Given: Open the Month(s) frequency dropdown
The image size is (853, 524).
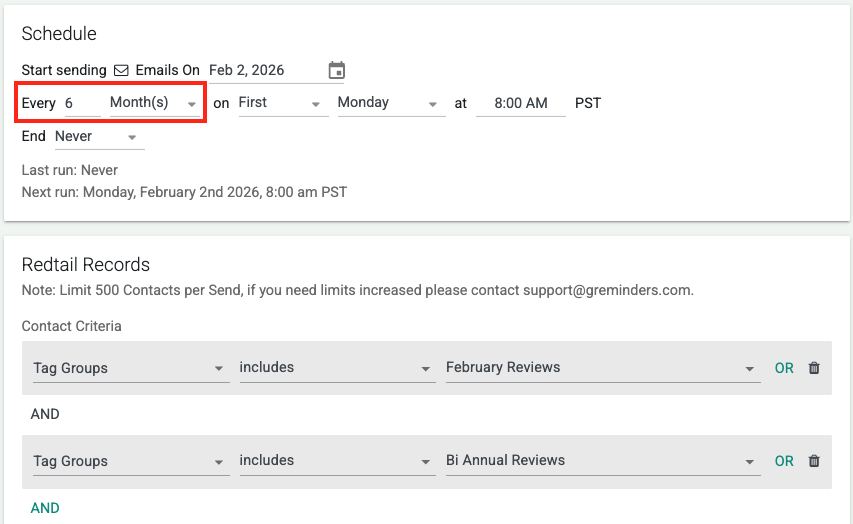Looking at the screenshot, I should 153,103.
